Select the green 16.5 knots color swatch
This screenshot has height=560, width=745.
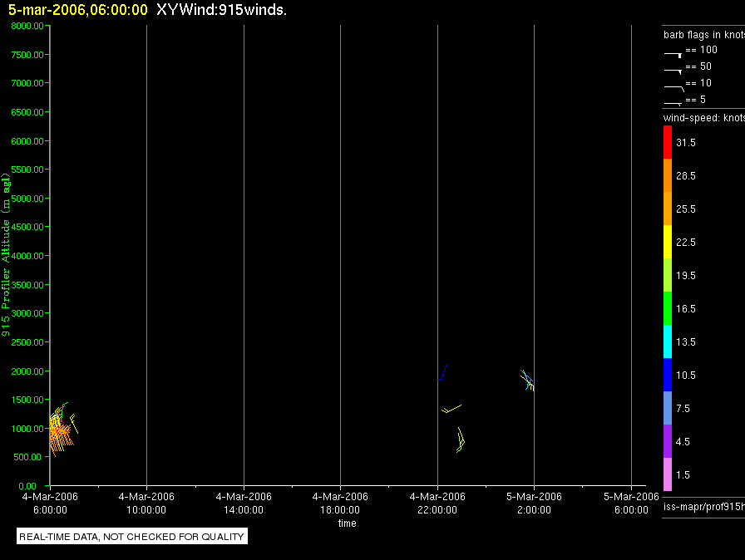point(668,308)
